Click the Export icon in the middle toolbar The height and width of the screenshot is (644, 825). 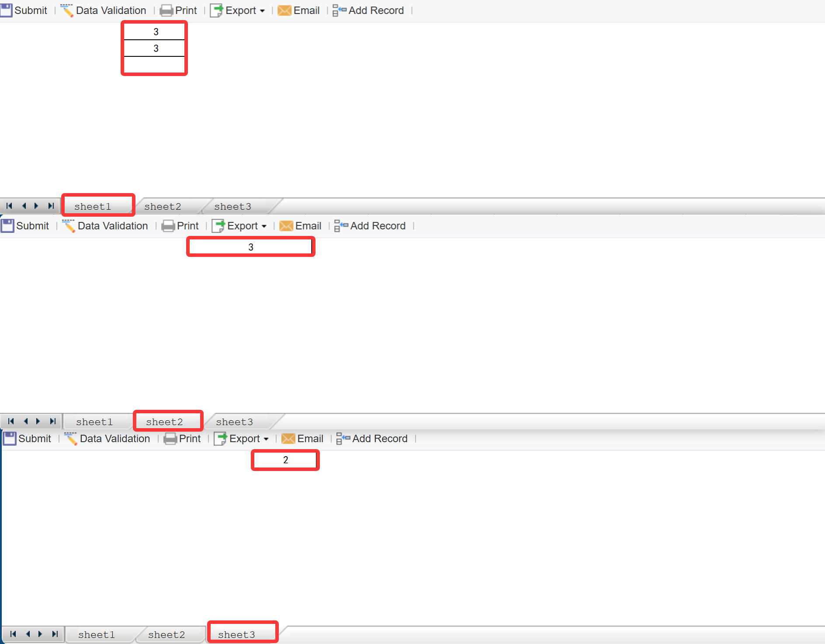[x=219, y=225]
